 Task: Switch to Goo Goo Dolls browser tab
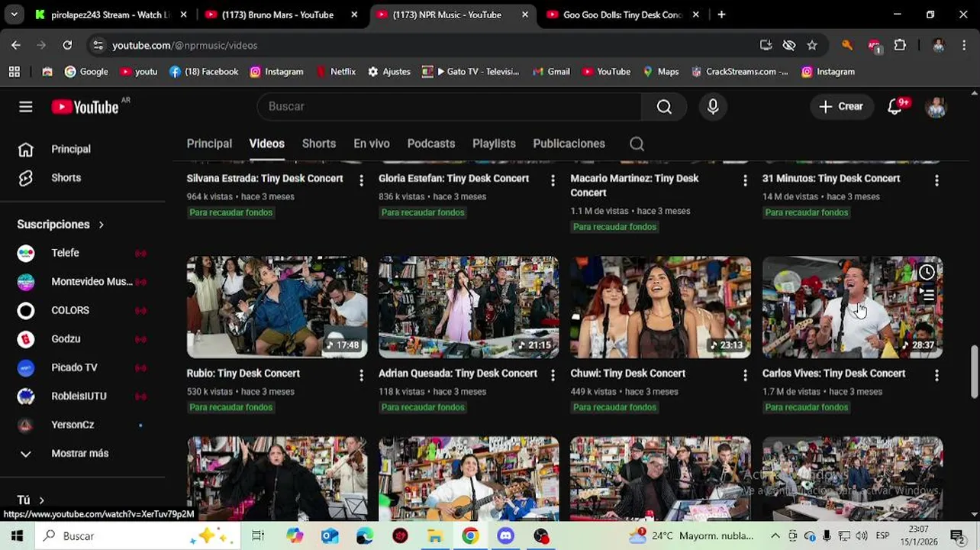[622, 15]
